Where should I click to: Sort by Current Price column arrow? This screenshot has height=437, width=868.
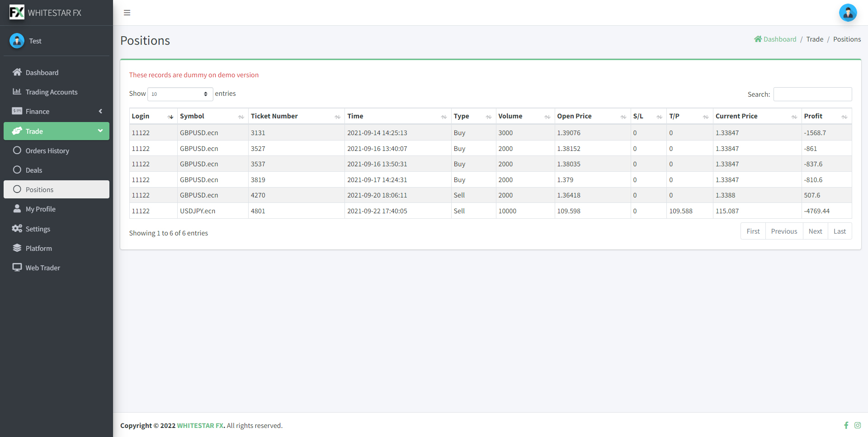tap(794, 117)
